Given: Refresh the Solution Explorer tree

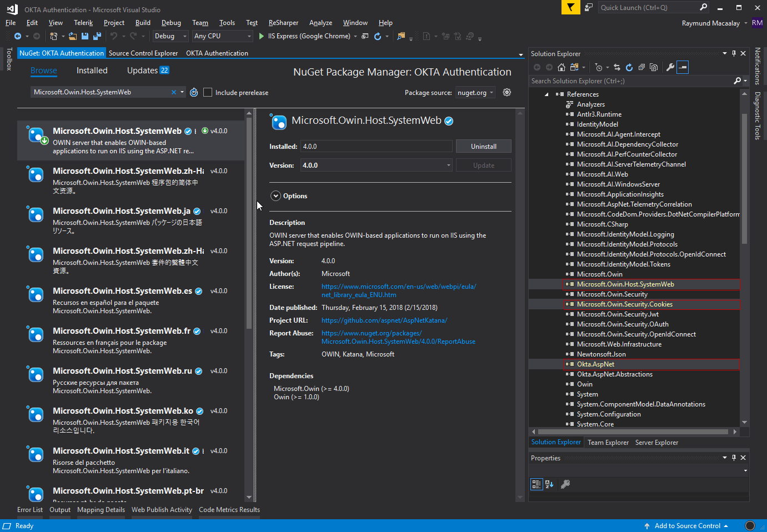Looking at the screenshot, I should (x=629, y=67).
